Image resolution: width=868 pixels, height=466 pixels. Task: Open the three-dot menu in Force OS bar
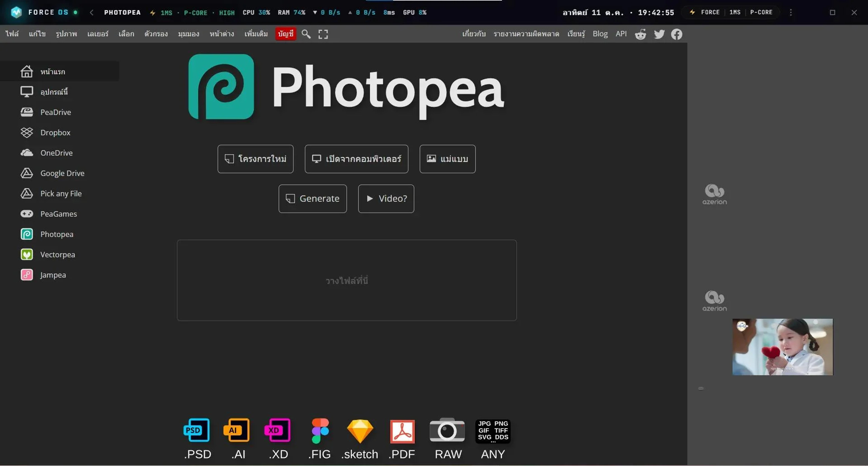point(791,12)
